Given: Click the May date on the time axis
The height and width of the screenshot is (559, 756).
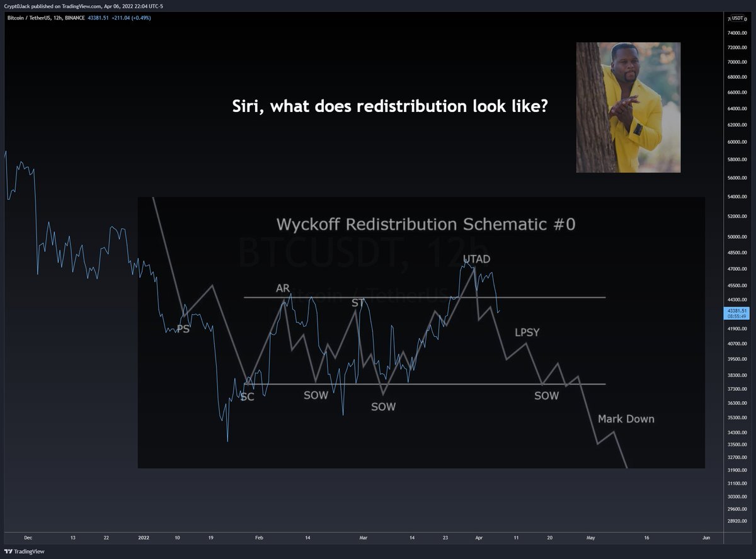Looking at the screenshot, I should (590, 538).
